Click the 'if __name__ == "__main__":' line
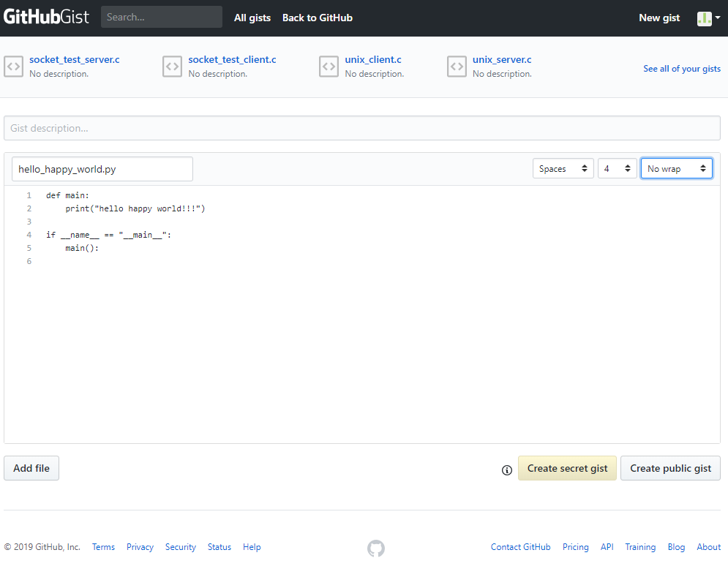This screenshot has width=728, height=569. coord(108,235)
